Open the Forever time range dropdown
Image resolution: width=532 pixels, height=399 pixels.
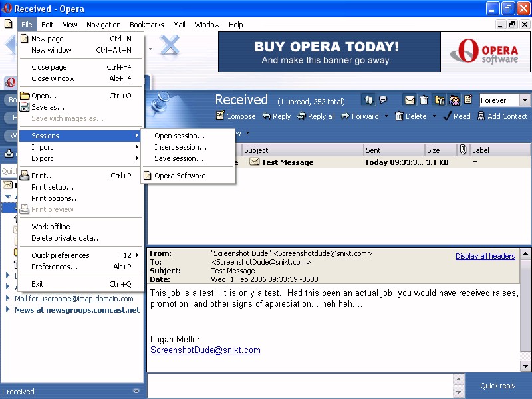pos(525,100)
